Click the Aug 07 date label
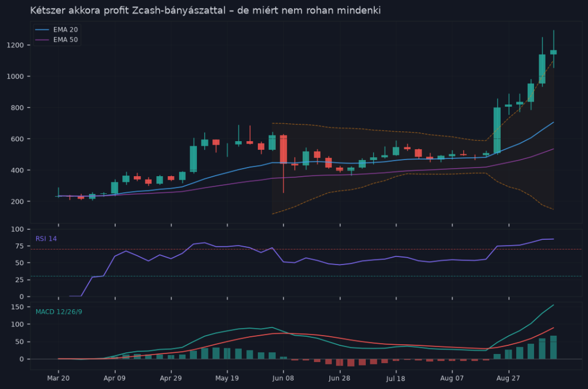The height and width of the screenshot is (389, 588). (452, 378)
